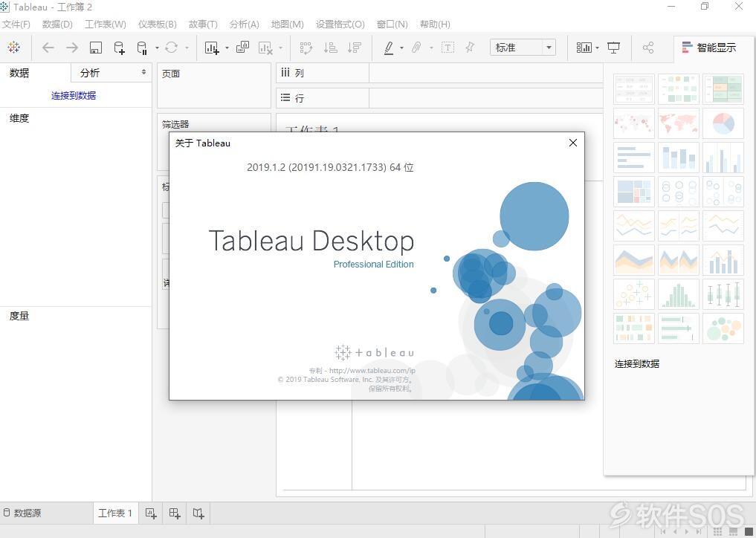756x538 pixels.
Task: Click the Redo forward arrow
Action: tap(72, 48)
